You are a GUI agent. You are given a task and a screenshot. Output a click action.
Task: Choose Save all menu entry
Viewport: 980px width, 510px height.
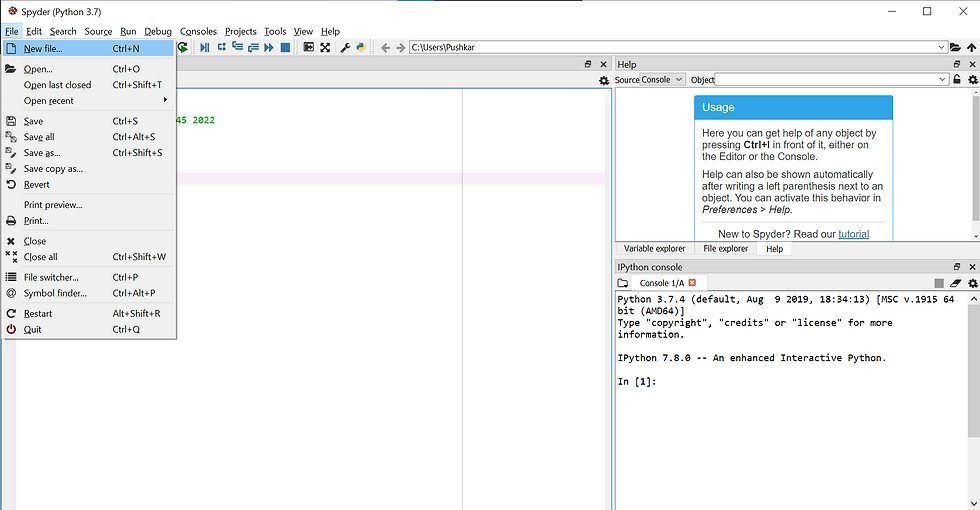pyautogui.click(x=89, y=137)
